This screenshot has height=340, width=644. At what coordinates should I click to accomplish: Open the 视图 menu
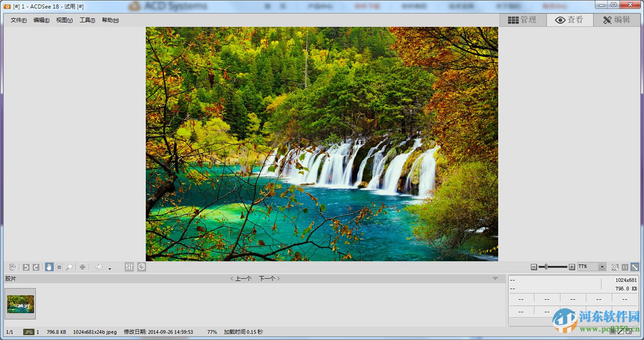point(64,20)
